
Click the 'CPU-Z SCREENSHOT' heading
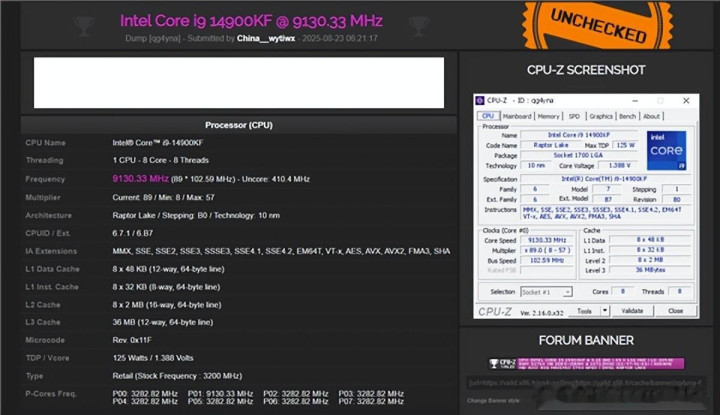coord(586,70)
